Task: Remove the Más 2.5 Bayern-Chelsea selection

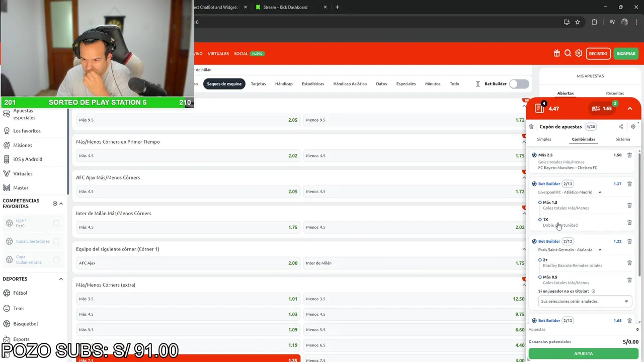Action: coord(629,155)
